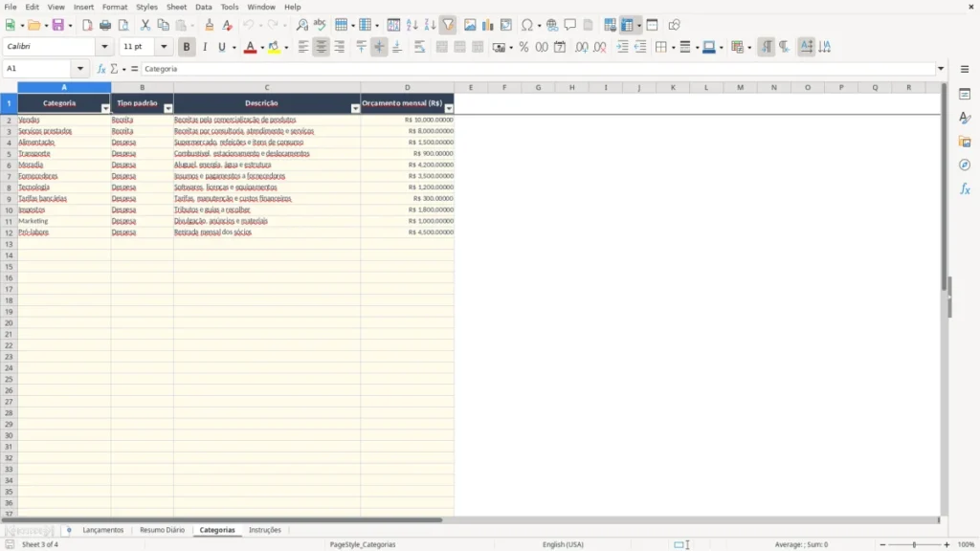Open the Format menu

pyautogui.click(x=115, y=7)
